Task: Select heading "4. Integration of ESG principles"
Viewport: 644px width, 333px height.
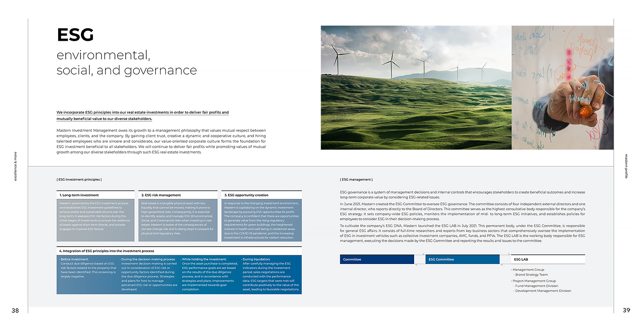Action: tap(107, 251)
